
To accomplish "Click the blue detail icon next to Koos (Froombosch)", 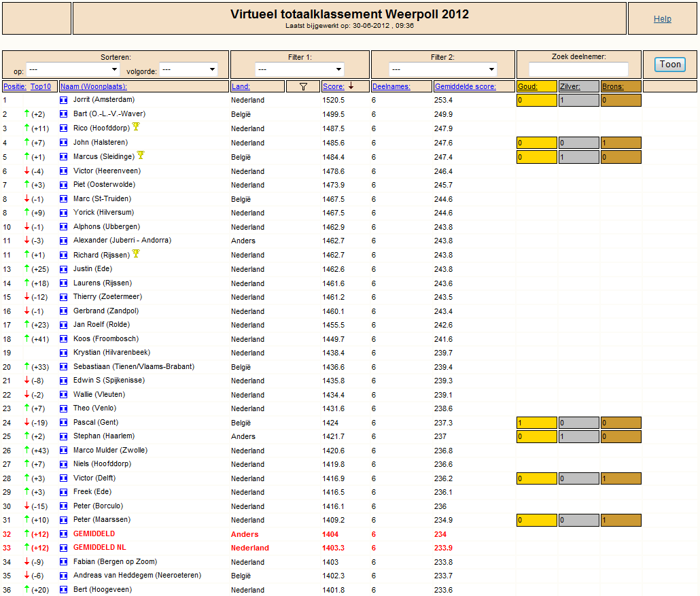I will [63, 339].
